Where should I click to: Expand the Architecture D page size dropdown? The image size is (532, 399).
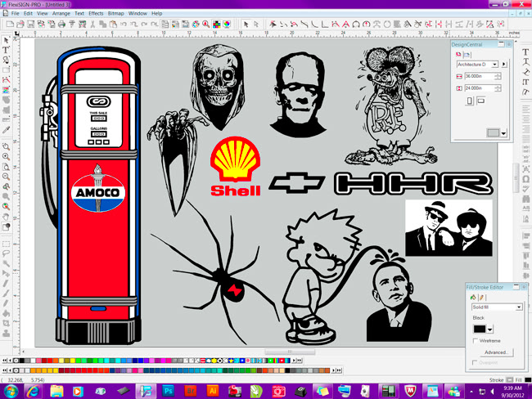tap(494, 64)
